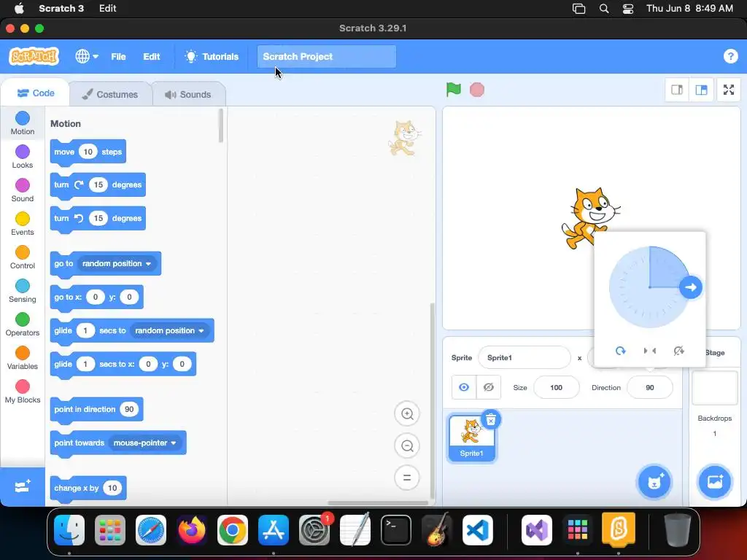Enter full screen stage mode

tap(729, 90)
